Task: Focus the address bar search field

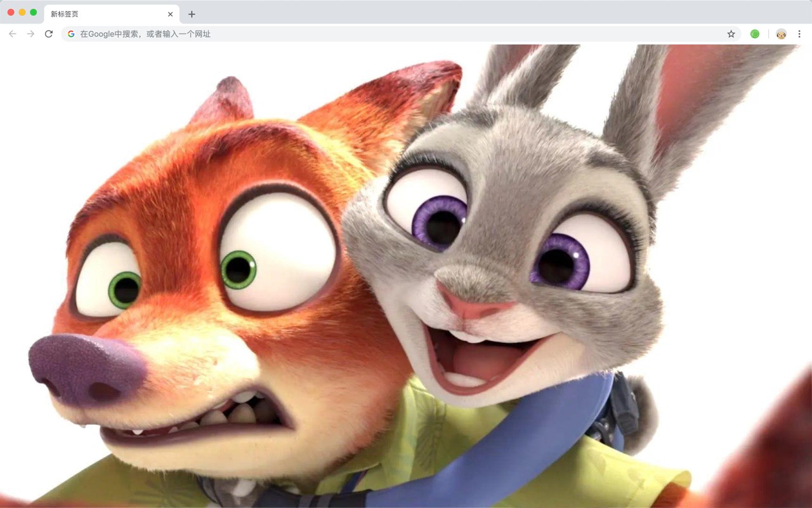Action: [402, 34]
